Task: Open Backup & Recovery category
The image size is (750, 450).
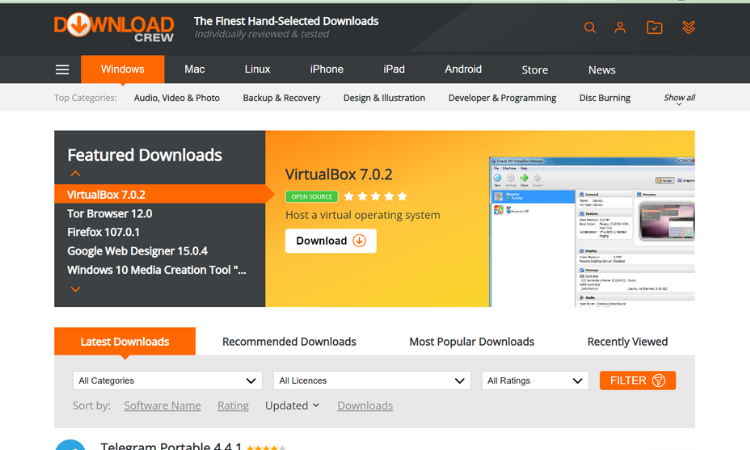Action: 281,98
